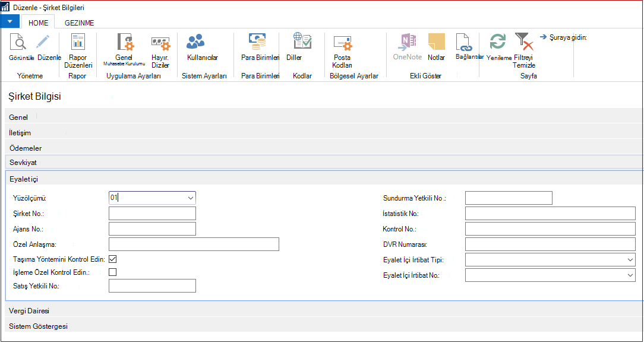The width and height of the screenshot is (644, 343).
Task: Click the Ajans No. input field
Action: pos(152,229)
